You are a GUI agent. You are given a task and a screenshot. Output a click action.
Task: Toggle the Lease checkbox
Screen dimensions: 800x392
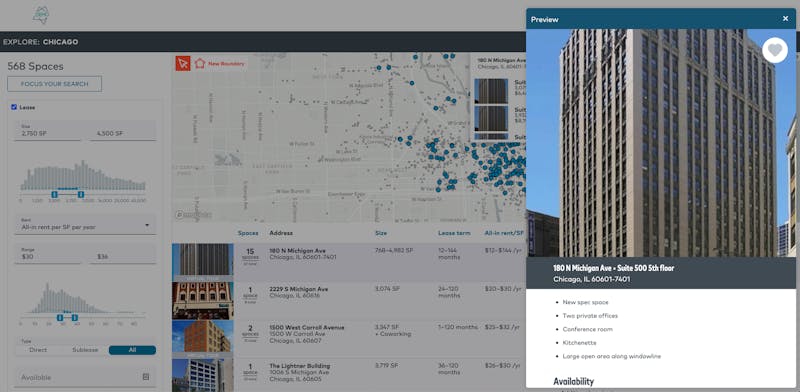[14, 107]
